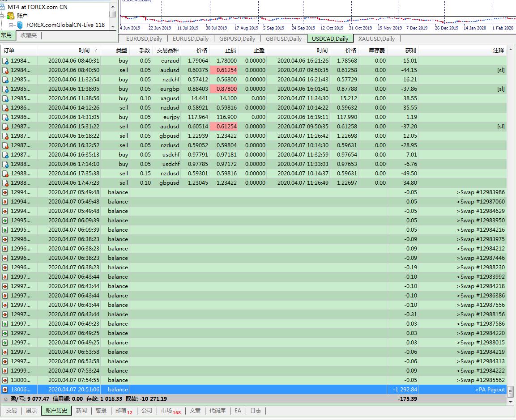Click the green balance icon for Swap #12983950

pos(5,221)
